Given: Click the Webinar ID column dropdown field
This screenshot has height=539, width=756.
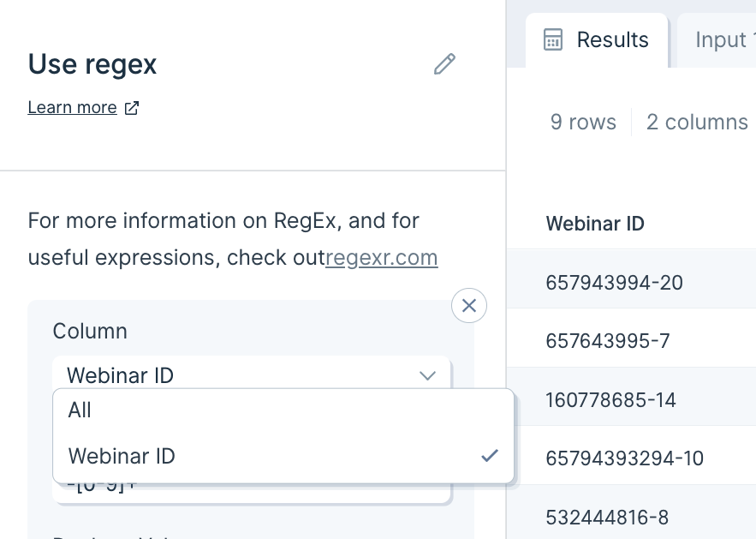Looking at the screenshot, I should (251, 374).
